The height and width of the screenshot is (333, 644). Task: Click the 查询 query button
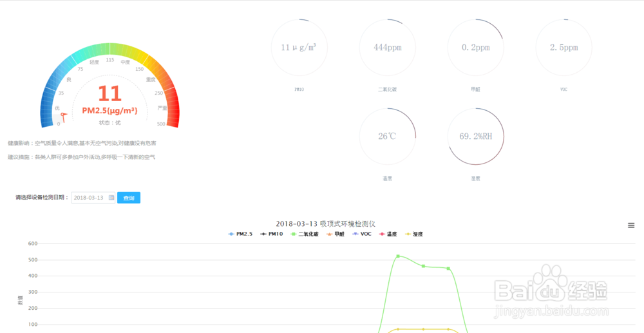tap(129, 198)
